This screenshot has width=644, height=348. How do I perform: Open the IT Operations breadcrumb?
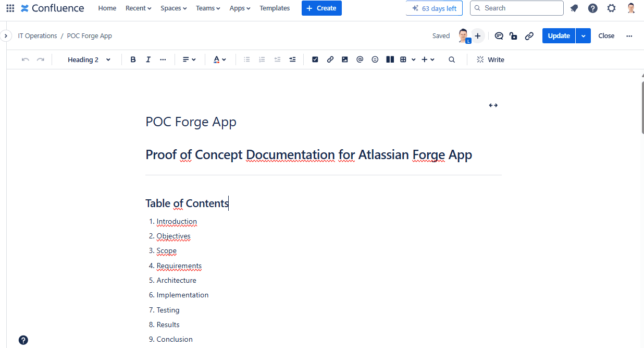38,36
